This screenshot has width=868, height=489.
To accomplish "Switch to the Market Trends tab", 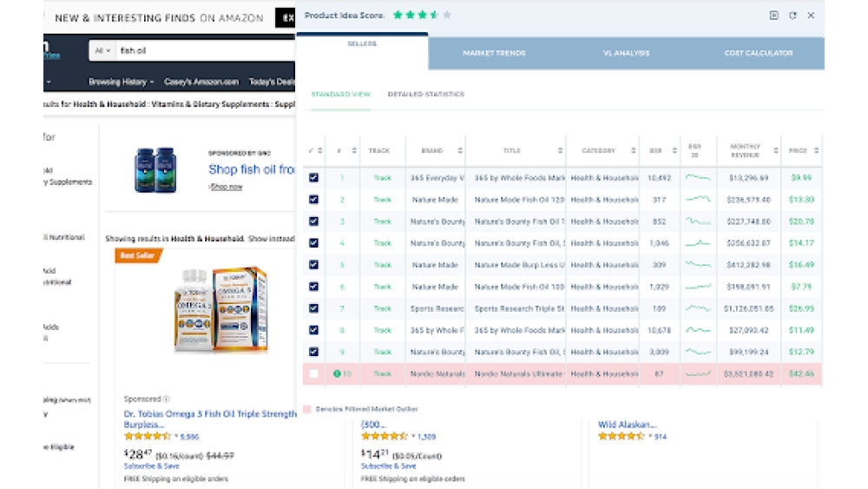I will 495,53.
